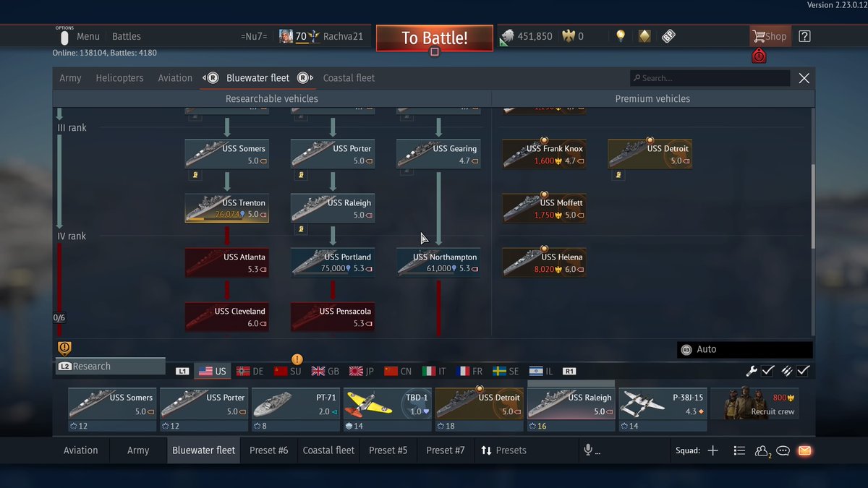Click the game mode square under To Battle
The width and height of the screenshot is (868, 488).
tap(435, 52)
